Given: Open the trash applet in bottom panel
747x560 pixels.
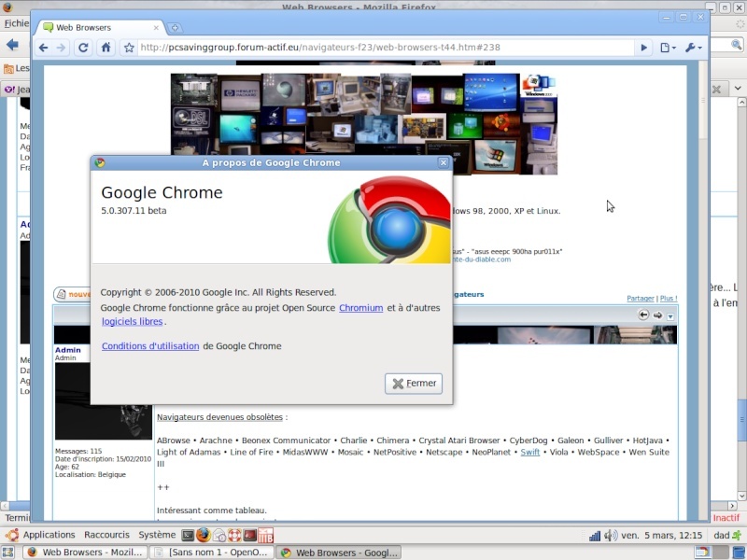Looking at the screenshot, I should click(739, 553).
